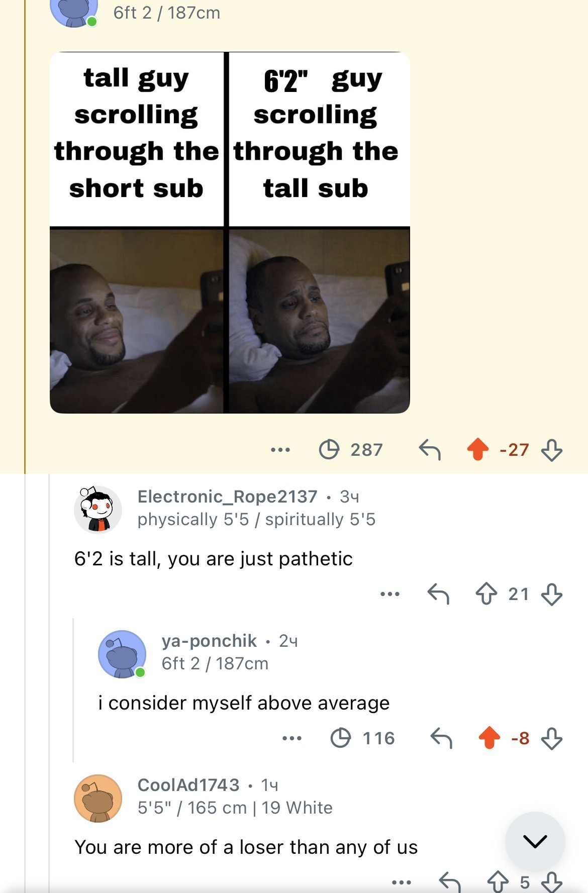Remove upvote on the -8 comment

(x=489, y=738)
